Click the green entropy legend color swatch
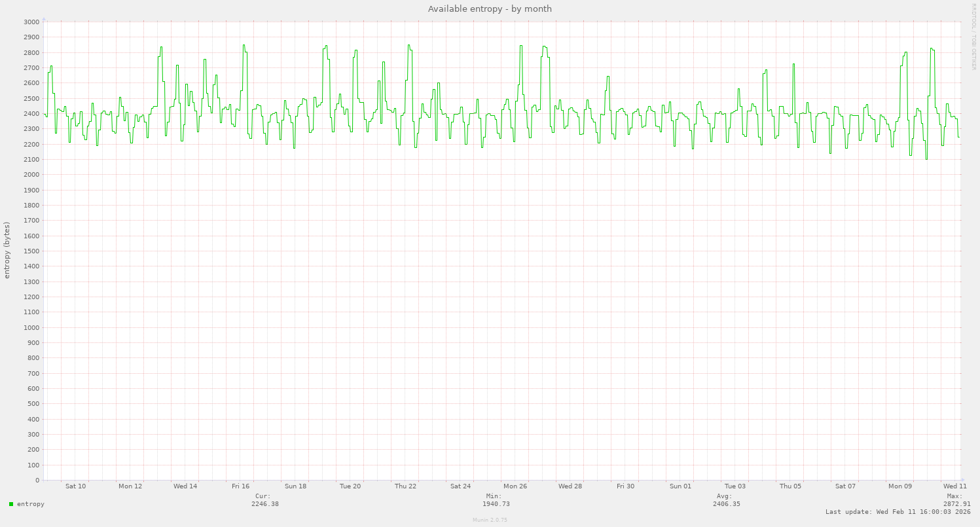 tap(11, 504)
